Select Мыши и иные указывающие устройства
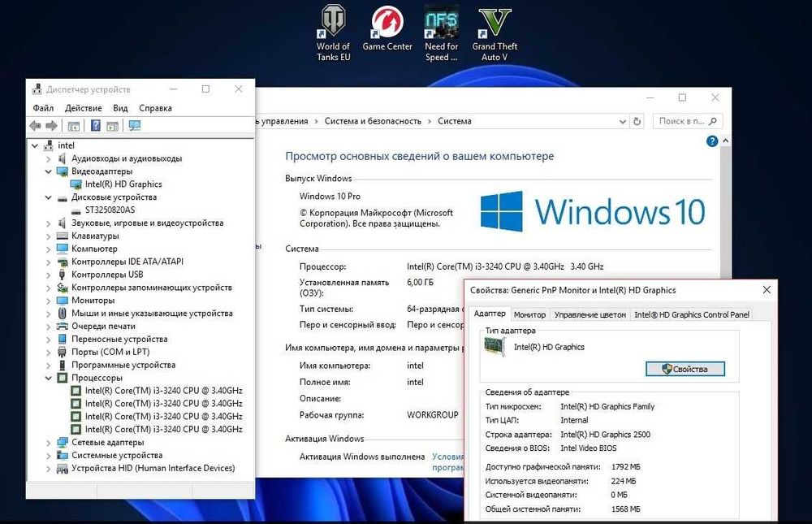The height and width of the screenshot is (524, 812). (x=152, y=313)
